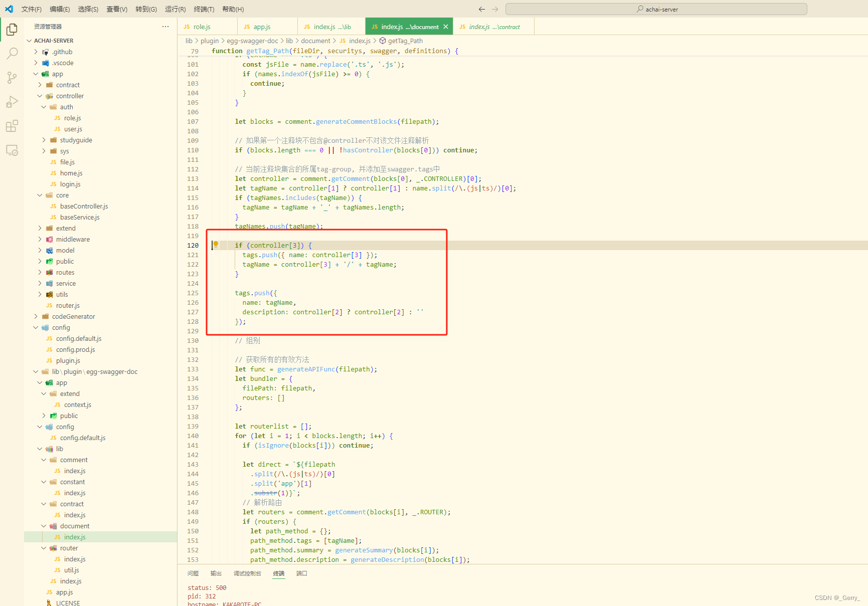868x606 pixels.
Task: Close the index.js ...\document tab
Action: (x=446, y=27)
